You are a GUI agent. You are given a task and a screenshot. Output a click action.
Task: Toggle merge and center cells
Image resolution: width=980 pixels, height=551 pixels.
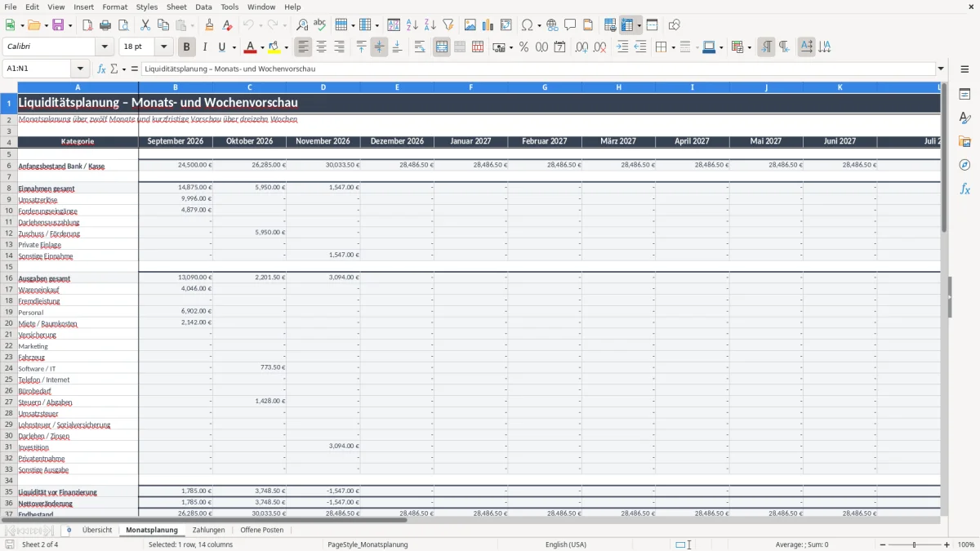click(x=442, y=47)
